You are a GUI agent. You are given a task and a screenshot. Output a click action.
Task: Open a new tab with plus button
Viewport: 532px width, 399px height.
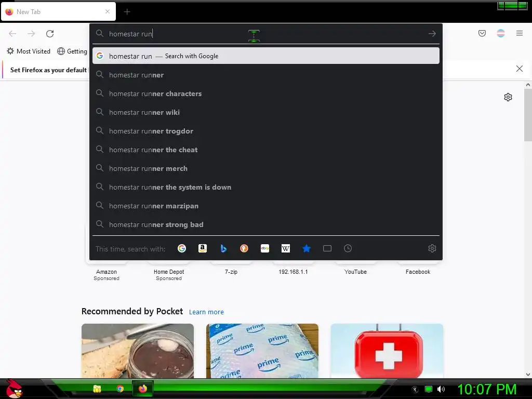[x=127, y=12]
